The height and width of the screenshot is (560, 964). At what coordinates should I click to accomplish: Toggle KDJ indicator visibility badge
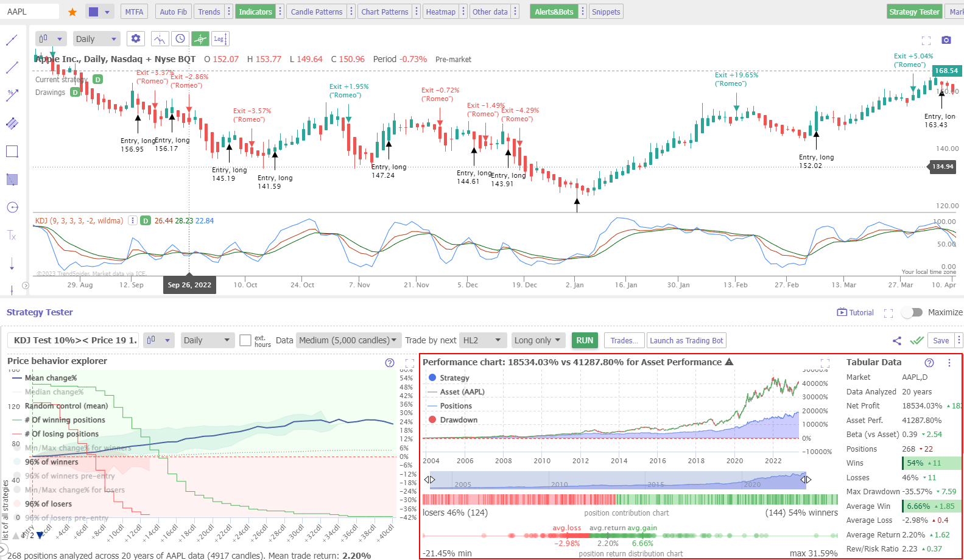click(x=146, y=221)
